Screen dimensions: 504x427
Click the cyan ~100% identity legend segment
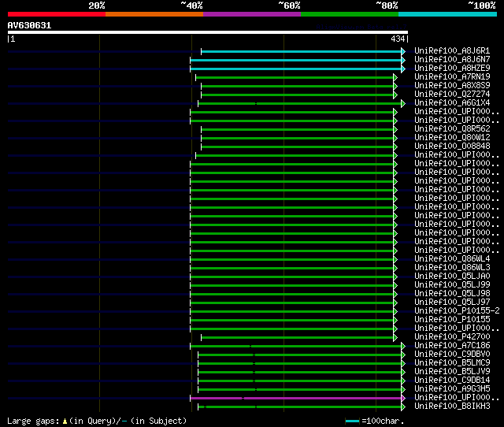tap(448, 14)
